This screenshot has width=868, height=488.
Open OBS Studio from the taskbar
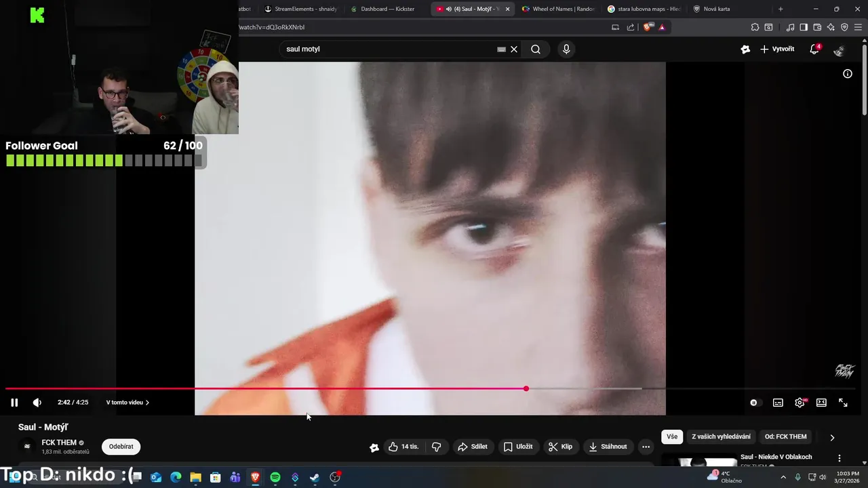coord(335,477)
